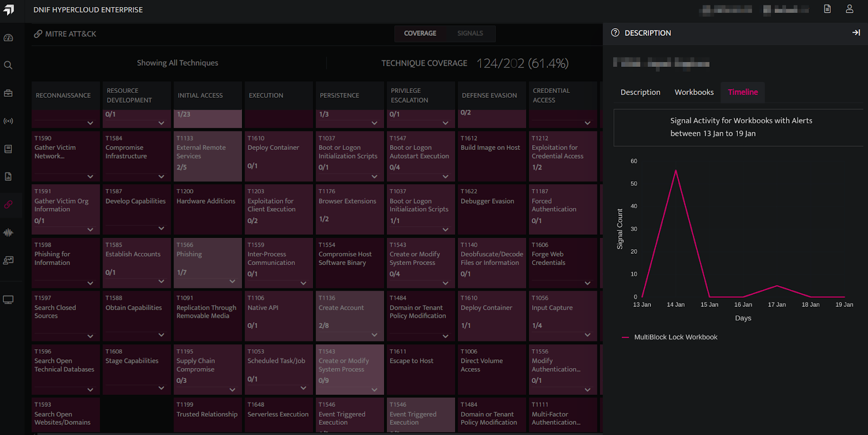Select T1176 Browser Extensions technique

349,209
